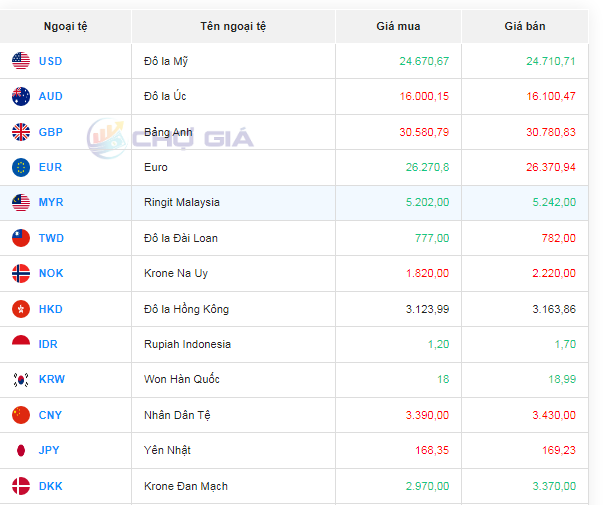This screenshot has width=609, height=505.
Task: Select the JPY currency code link
Action: point(49,450)
